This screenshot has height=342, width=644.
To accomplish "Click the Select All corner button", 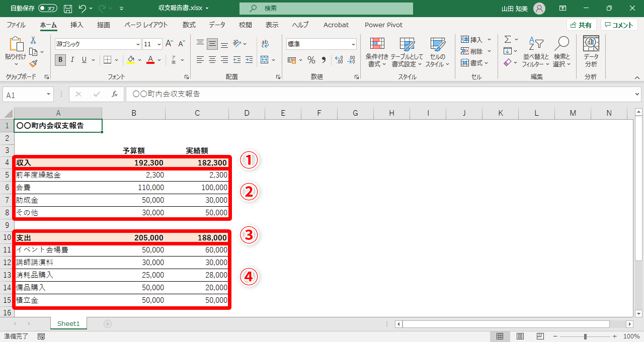I will (x=7, y=113).
